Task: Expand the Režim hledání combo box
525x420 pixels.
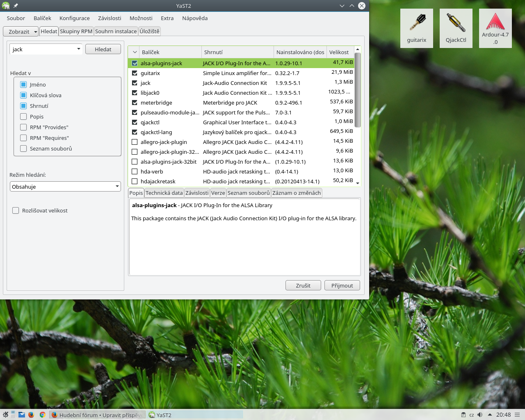Action: tap(65, 187)
